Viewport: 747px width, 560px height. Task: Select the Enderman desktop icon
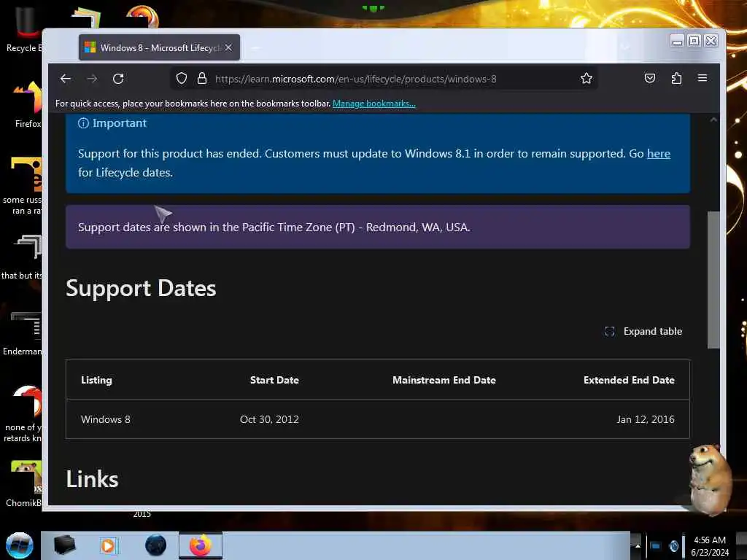click(x=23, y=333)
